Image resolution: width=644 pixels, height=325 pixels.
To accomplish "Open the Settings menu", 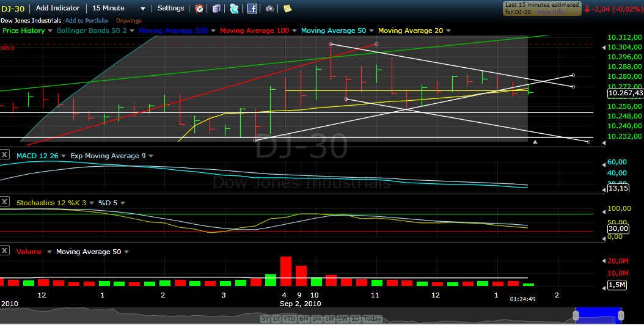I will point(171,8).
